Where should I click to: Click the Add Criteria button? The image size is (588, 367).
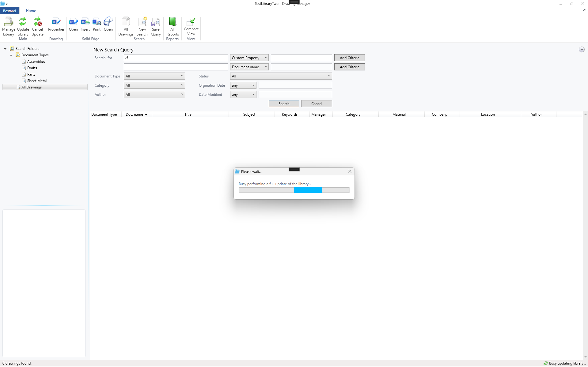tap(349, 58)
